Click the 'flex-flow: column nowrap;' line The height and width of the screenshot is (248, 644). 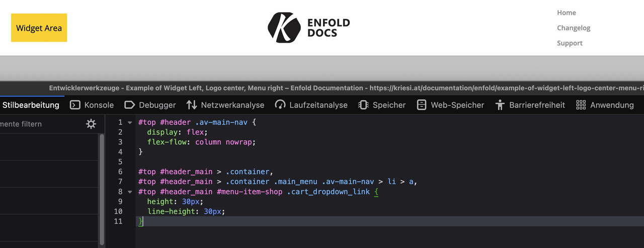(201, 142)
